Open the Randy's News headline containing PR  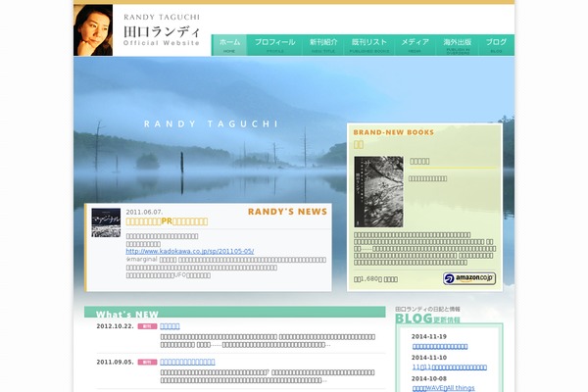click(167, 221)
